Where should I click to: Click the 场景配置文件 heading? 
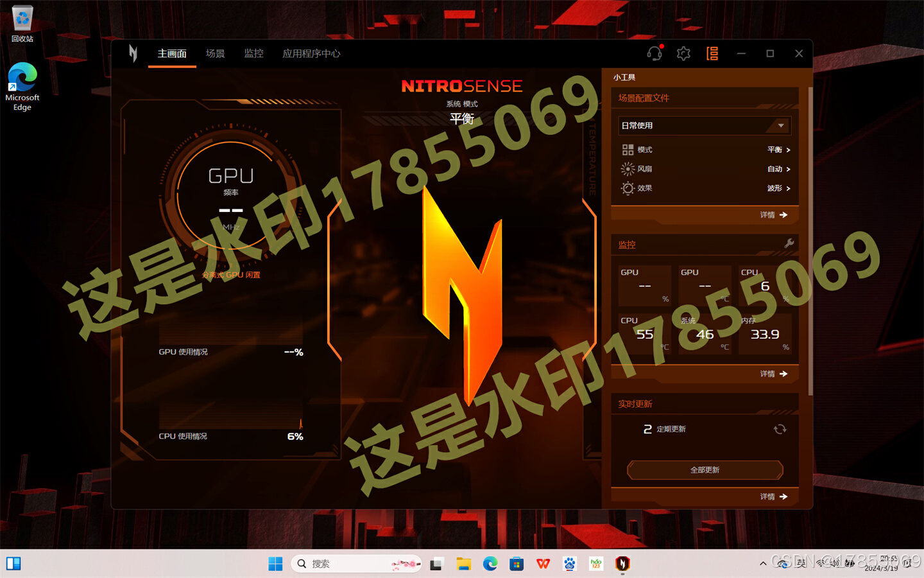644,98
